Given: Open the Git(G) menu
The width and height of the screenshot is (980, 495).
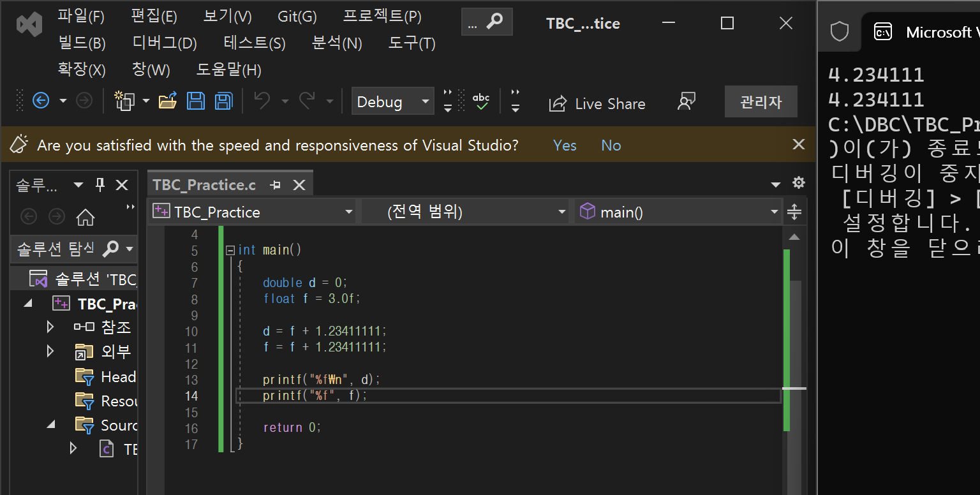Looking at the screenshot, I should pos(297,16).
